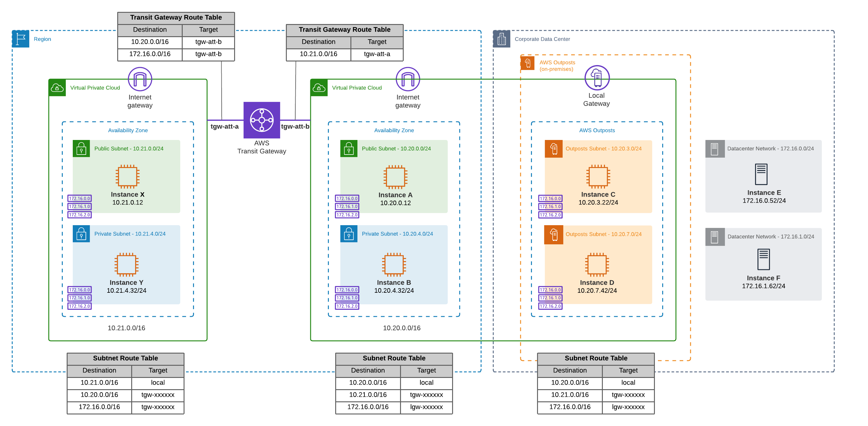868x426 pixels.
Task: Click Instance D chip icon
Action: click(597, 264)
